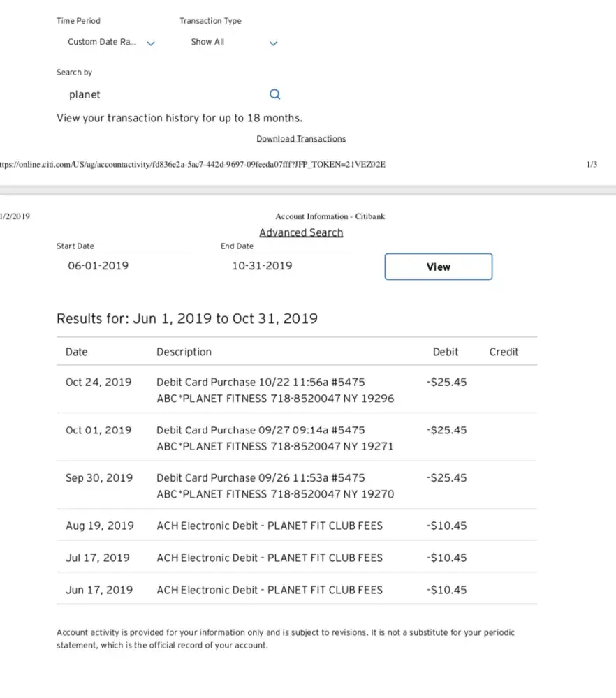The image size is (616, 698).
Task: Sort by the Date column header
Action: tap(77, 352)
